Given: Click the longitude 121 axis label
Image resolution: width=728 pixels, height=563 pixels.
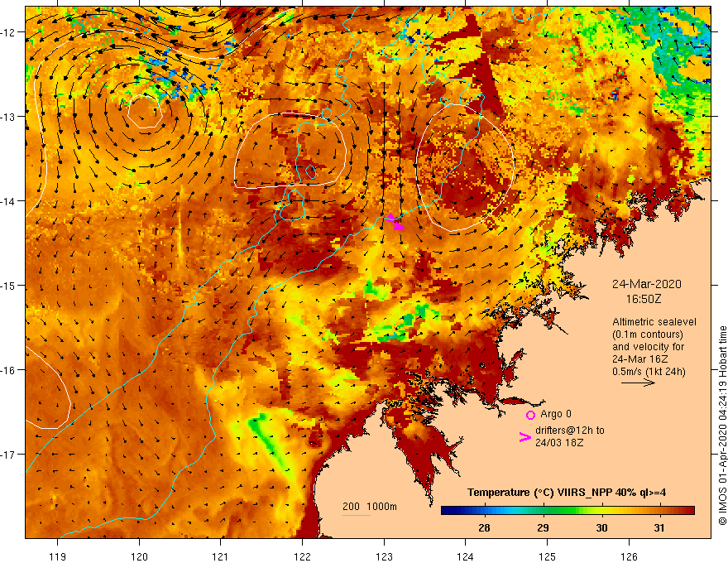Looking at the screenshot, I should pyautogui.click(x=221, y=556).
